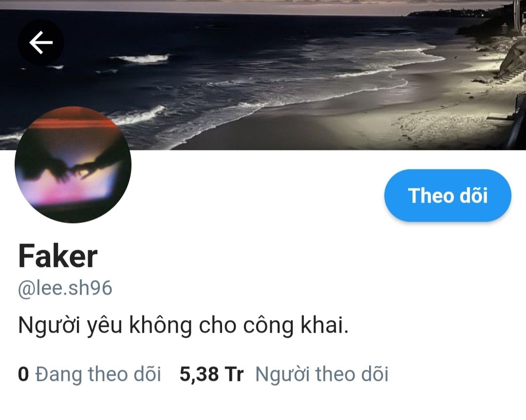Viewport: 526px width, 420px height.
Task: Select the display name Faker
Action: tap(57, 256)
